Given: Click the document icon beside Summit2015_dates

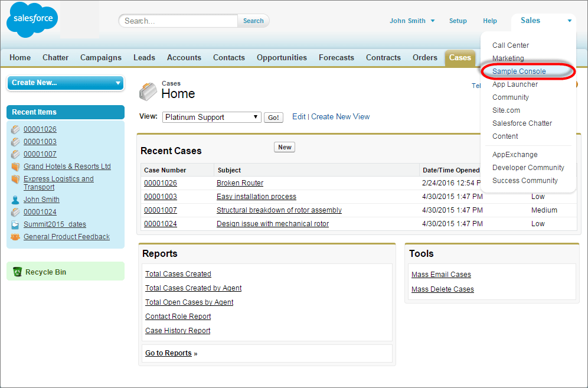Looking at the screenshot, I should pyautogui.click(x=16, y=224).
